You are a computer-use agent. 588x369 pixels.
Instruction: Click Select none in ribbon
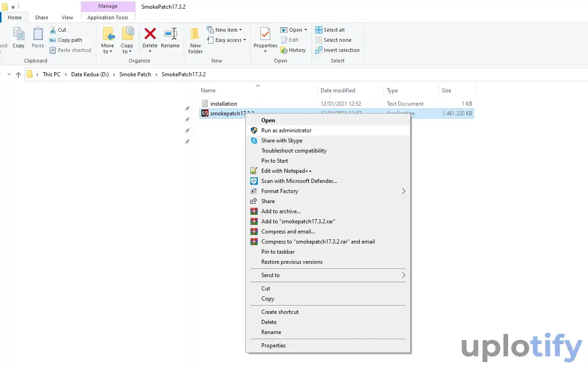[333, 40]
